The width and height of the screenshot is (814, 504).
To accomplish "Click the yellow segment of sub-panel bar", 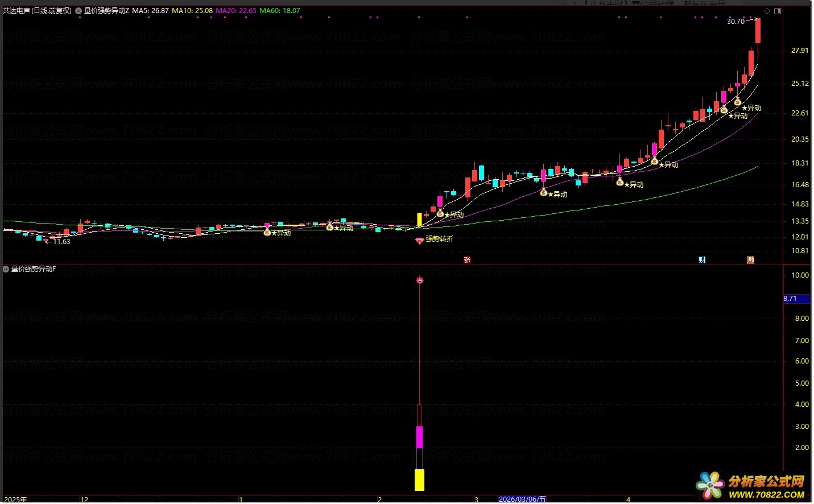I will (x=420, y=480).
